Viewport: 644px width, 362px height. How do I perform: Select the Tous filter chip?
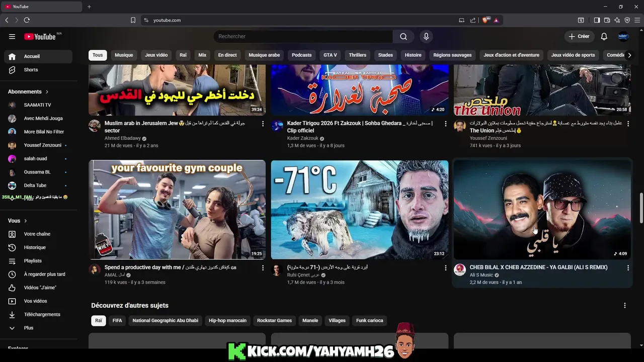point(98,55)
